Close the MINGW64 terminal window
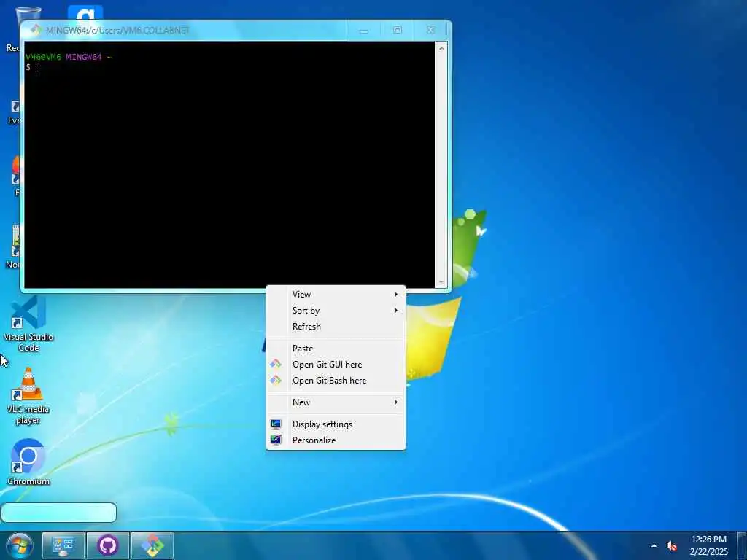This screenshot has height=560, width=747. pyautogui.click(x=430, y=31)
